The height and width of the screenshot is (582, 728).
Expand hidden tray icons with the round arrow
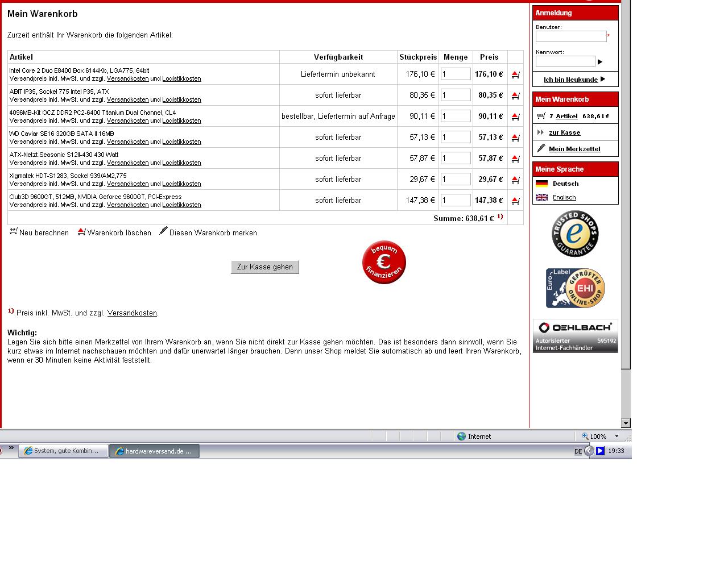pyautogui.click(x=589, y=451)
